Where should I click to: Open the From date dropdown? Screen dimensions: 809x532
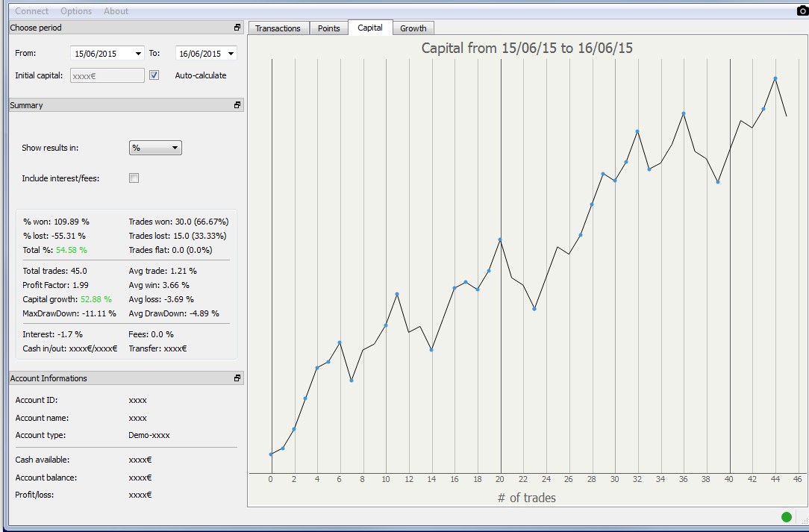click(139, 54)
